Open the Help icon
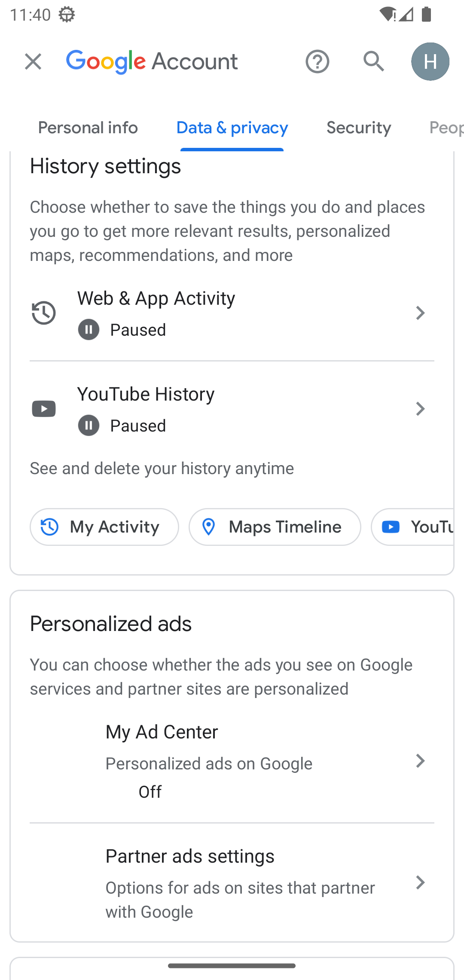Viewport: 464px width, 980px height. [317, 61]
